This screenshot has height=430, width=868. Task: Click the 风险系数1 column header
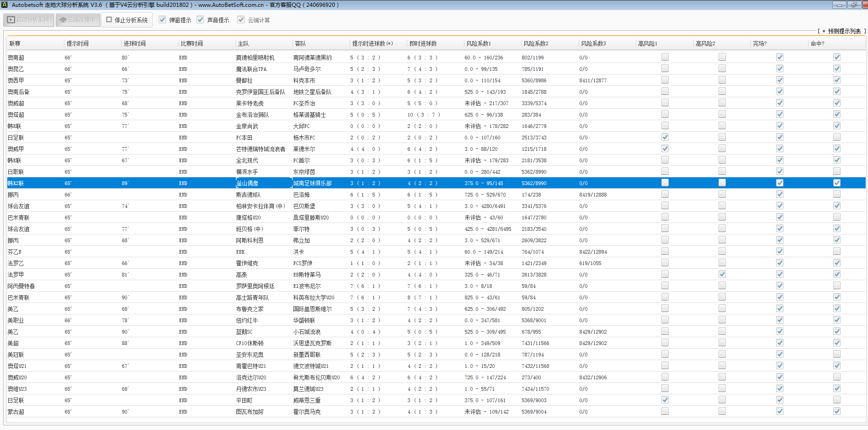coord(479,44)
